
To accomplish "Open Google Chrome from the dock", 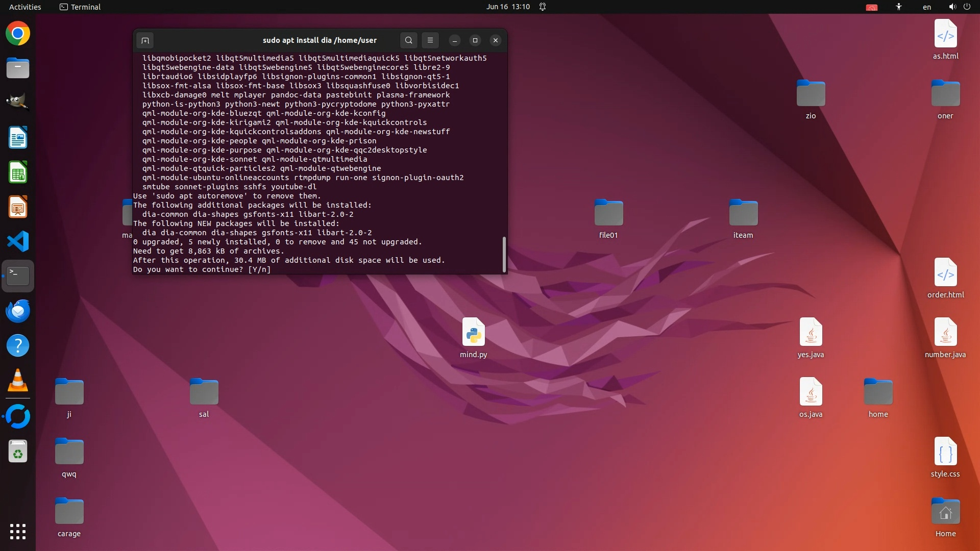I will (x=18, y=34).
